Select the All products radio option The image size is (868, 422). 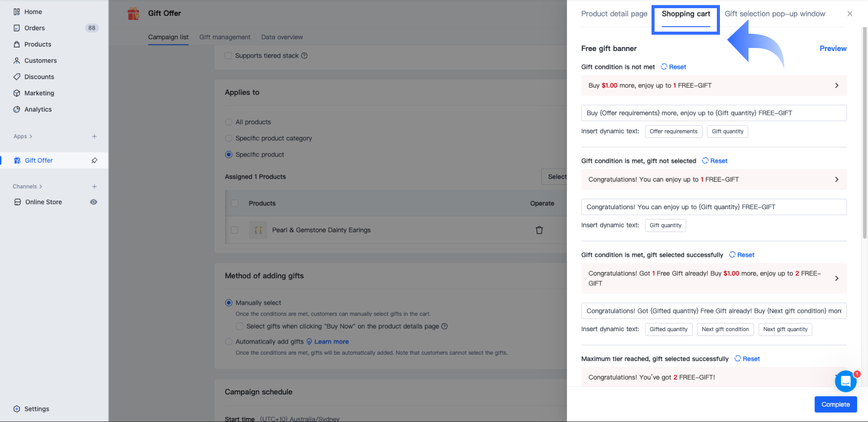click(229, 122)
